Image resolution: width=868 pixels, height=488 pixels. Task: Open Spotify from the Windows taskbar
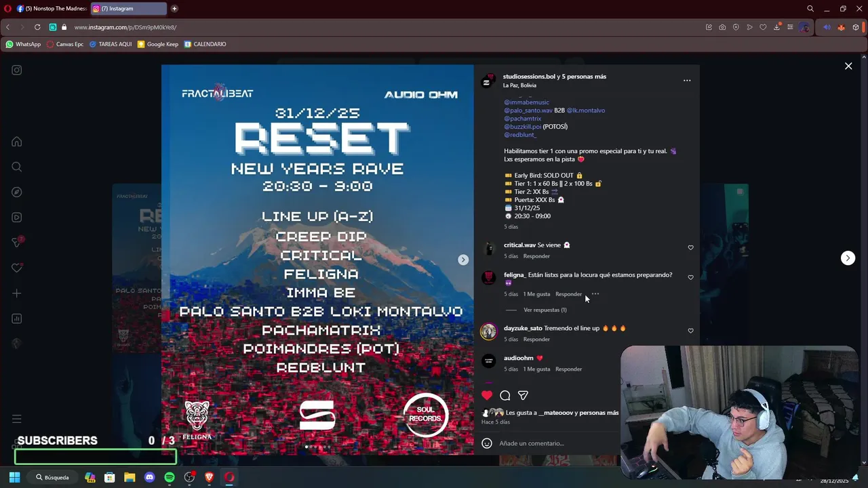(x=170, y=477)
